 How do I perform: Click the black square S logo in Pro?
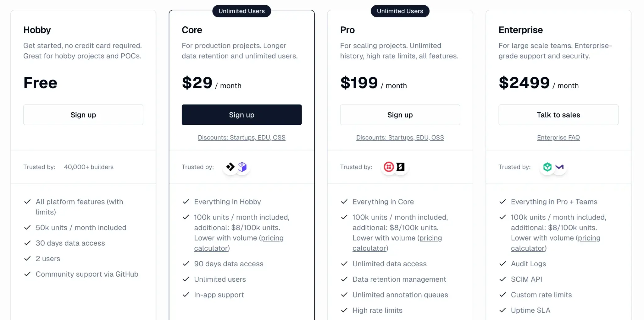[401, 167]
